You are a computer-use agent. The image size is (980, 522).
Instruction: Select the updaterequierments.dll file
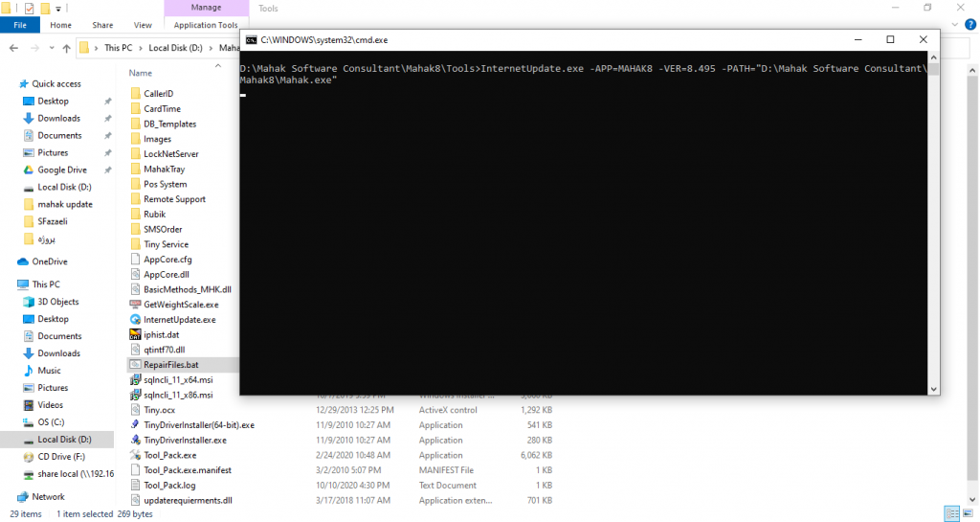(x=188, y=500)
